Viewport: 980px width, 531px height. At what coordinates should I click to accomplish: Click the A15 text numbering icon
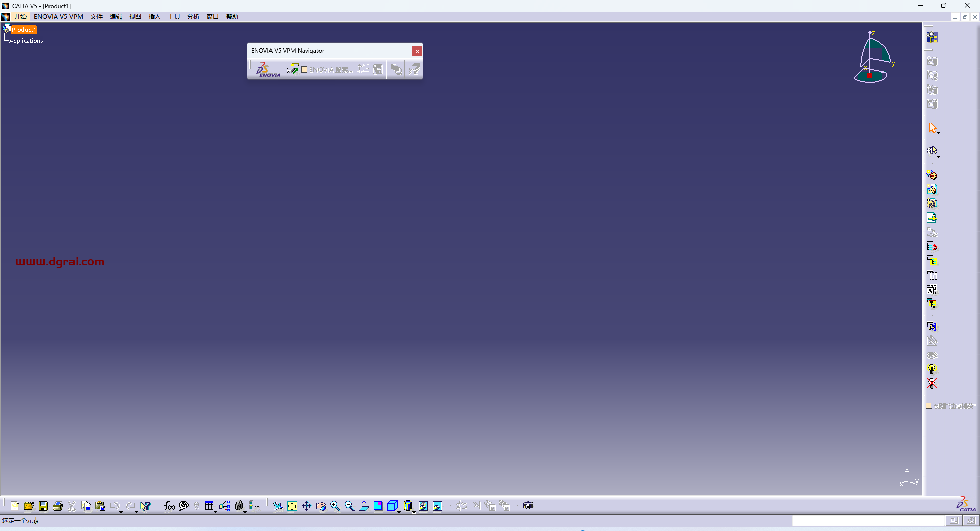(x=932, y=289)
